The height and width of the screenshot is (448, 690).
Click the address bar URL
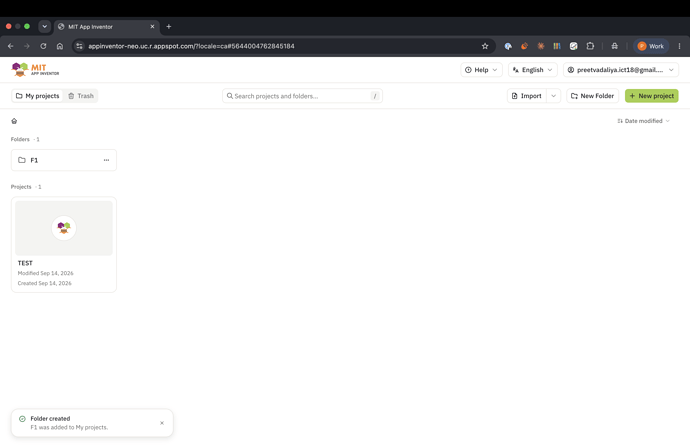coord(191,46)
